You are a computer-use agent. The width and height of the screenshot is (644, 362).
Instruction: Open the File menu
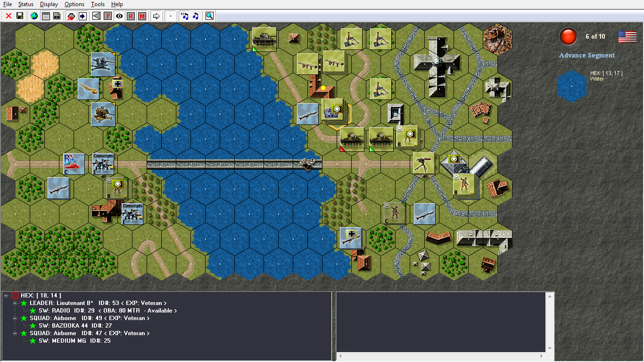(8, 4)
